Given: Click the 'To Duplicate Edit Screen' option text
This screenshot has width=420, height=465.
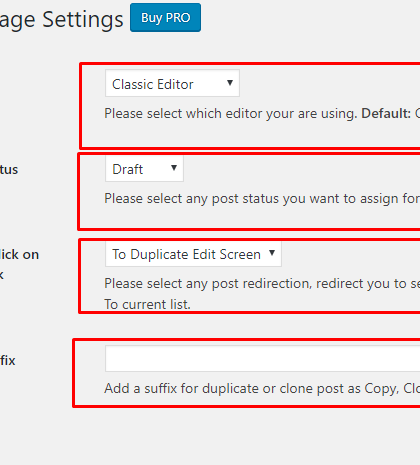Looking at the screenshot, I should pos(186,254).
